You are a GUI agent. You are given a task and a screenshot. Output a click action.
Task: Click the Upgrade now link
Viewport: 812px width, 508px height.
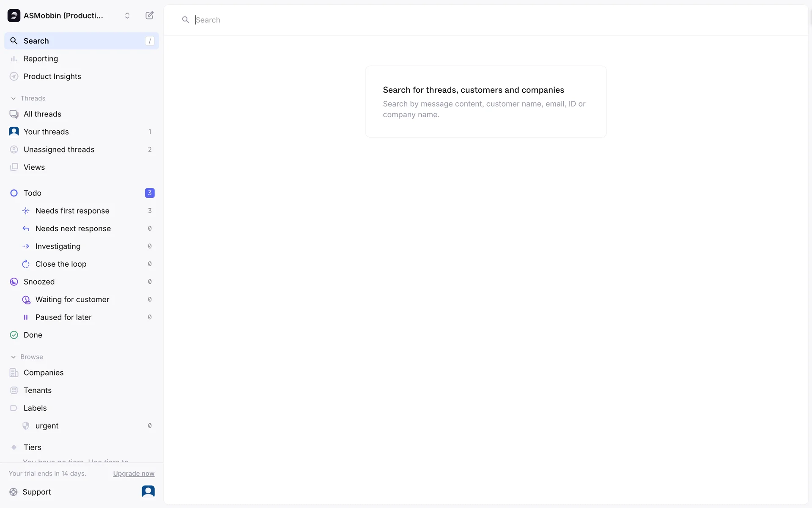coord(134,473)
